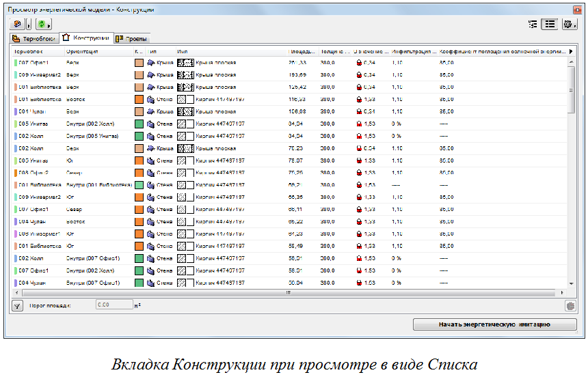Screen dimensions: 588x377
Task: Click the wall icon in 005 Унитаз Внутри (002 Холл) row
Action: (x=150, y=124)
